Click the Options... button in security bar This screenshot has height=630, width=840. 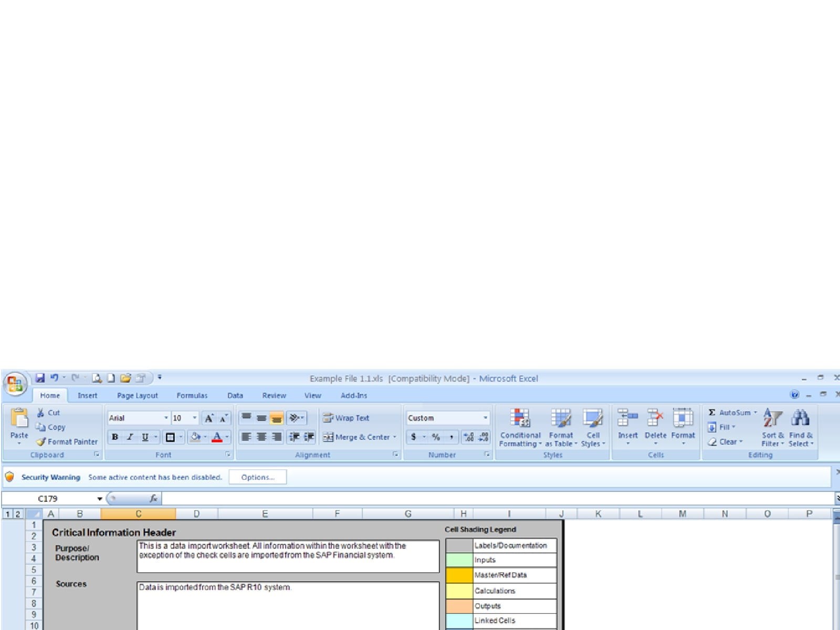click(x=257, y=477)
